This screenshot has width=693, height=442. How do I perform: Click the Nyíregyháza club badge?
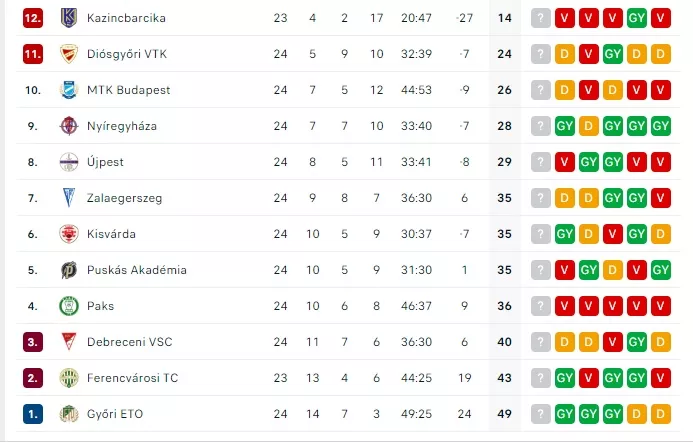pyautogui.click(x=68, y=126)
